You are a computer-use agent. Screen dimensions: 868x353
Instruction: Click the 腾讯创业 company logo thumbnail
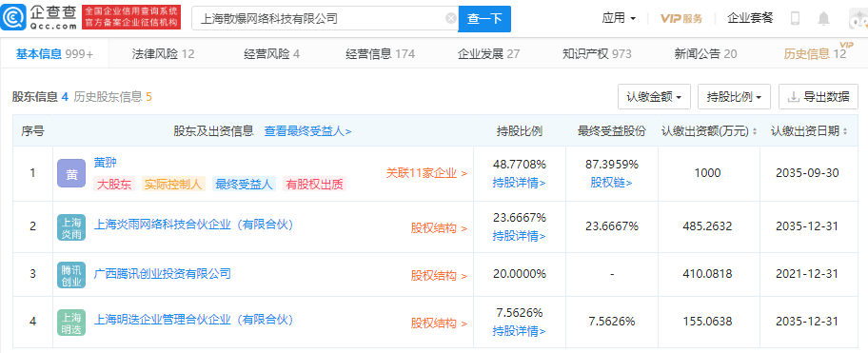71,275
